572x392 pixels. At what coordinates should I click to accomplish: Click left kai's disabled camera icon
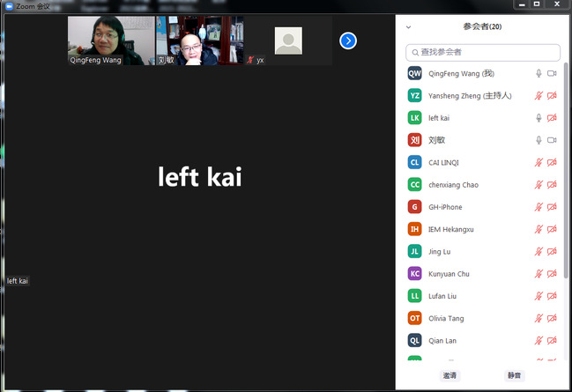[552, 118]
